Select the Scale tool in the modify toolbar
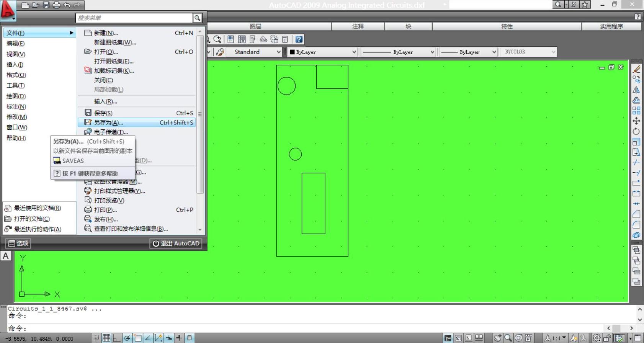 (636, 142)
